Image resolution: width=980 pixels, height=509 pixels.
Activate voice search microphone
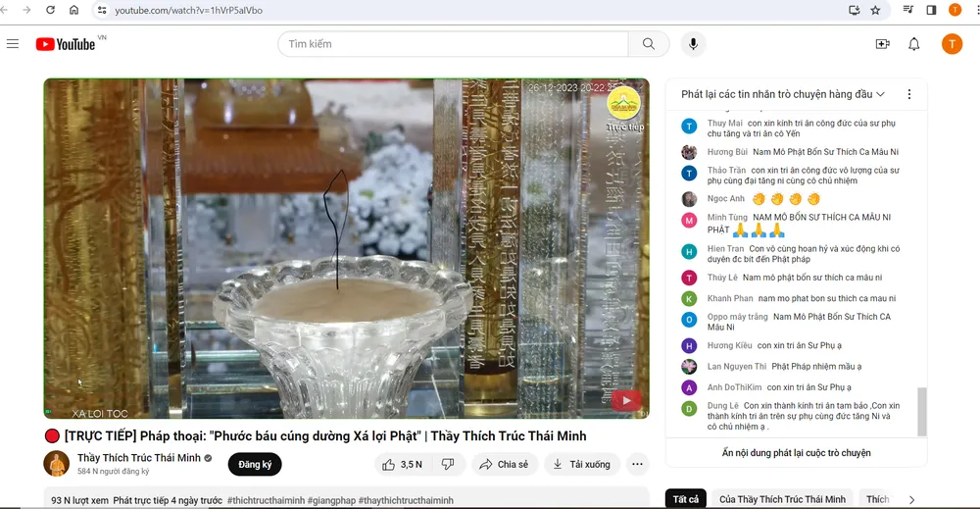click(x=694, y=44)
